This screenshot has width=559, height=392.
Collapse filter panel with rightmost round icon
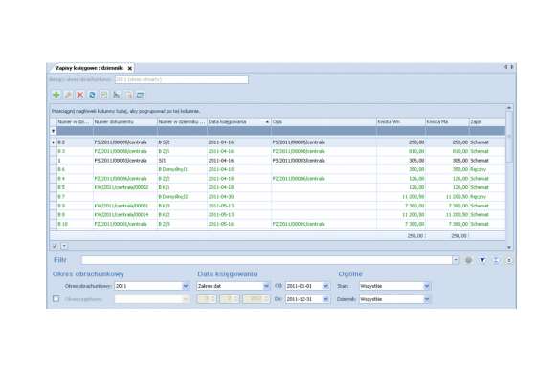click(509, 260)
